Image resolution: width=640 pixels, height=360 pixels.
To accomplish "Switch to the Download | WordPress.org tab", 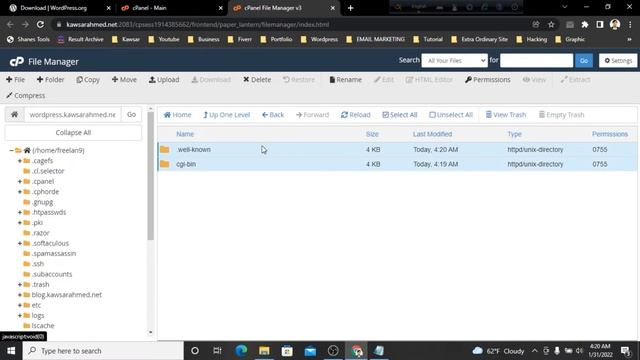I will 53,8.
